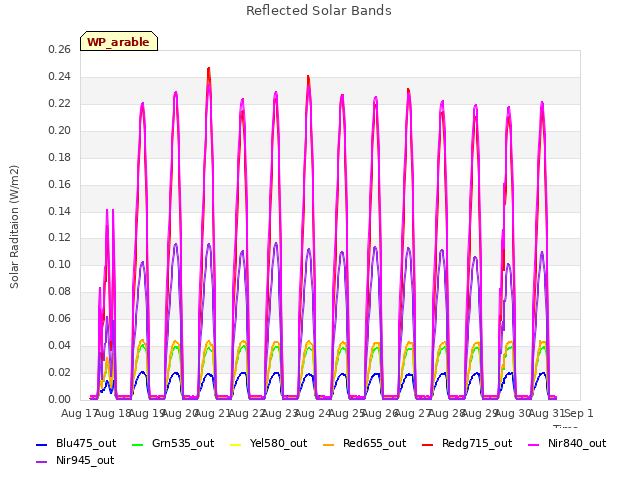The image size is (640, 480).
Task: Click the magenta Nir840_out color marker
Action: point(534,444)
